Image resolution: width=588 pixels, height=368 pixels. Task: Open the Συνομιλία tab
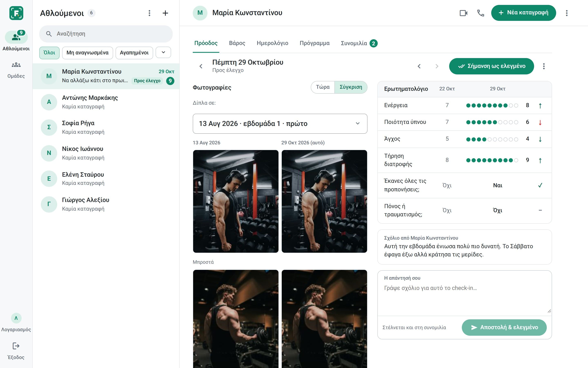pos(359,43)
